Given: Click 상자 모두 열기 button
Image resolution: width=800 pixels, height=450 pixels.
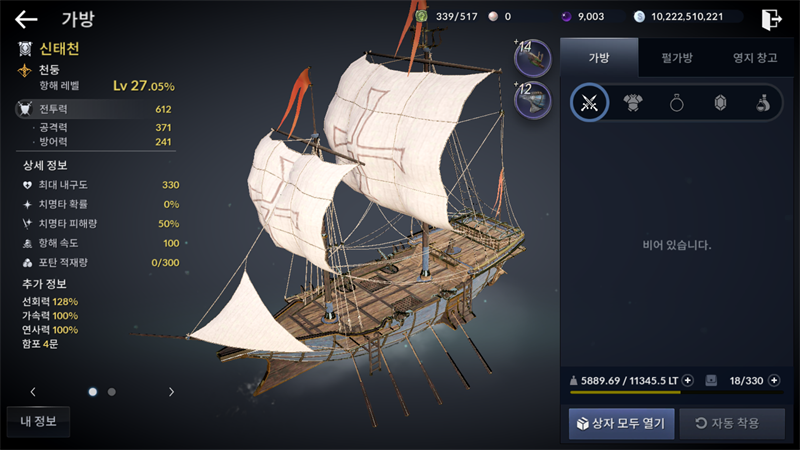Looking at the screenshot, I should coord(621,423).
